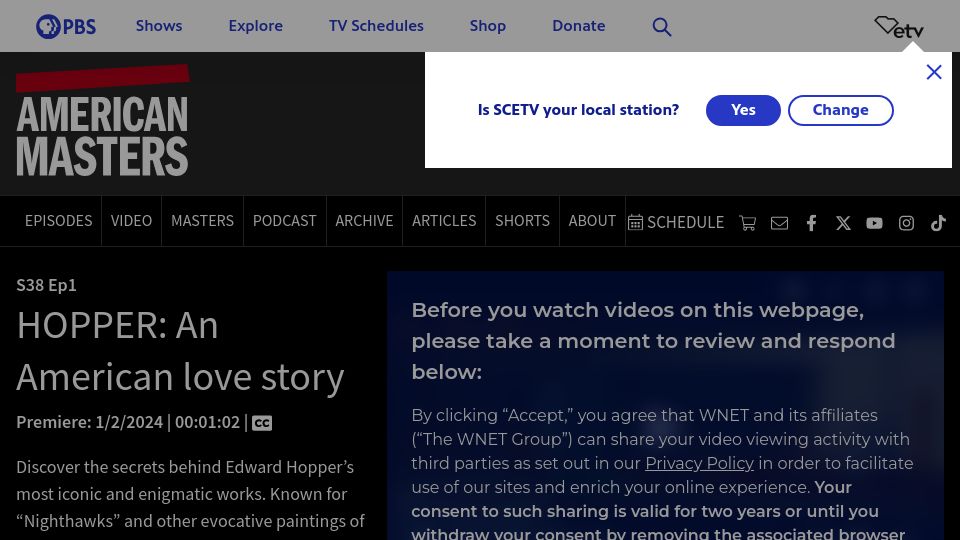Click Donate in the top bar
The image size is (960, 540).
579,26
